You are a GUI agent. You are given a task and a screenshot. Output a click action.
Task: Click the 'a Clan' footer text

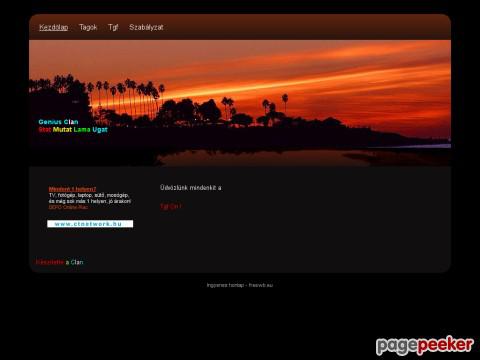tap(74, 262)
